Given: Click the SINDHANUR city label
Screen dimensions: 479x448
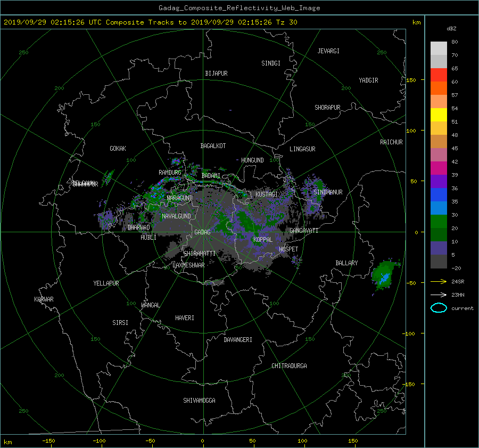Looking at the screenshot, I should 328,192.
